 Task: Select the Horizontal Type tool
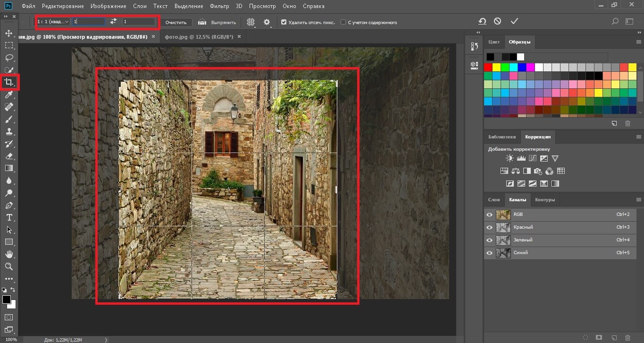pos(8,217)
